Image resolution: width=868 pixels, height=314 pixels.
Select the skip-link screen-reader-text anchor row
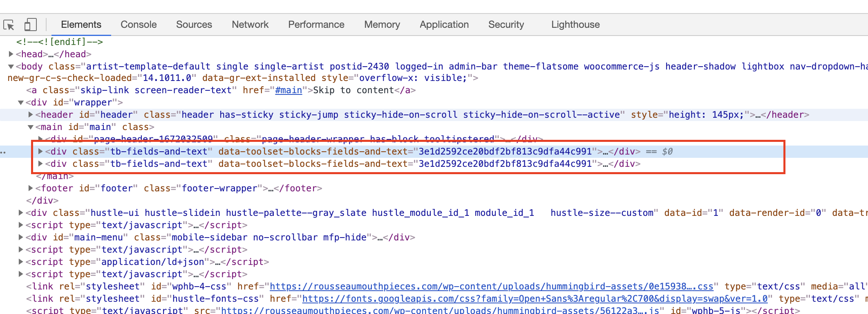pyautogui.click(x=221, y=90)
